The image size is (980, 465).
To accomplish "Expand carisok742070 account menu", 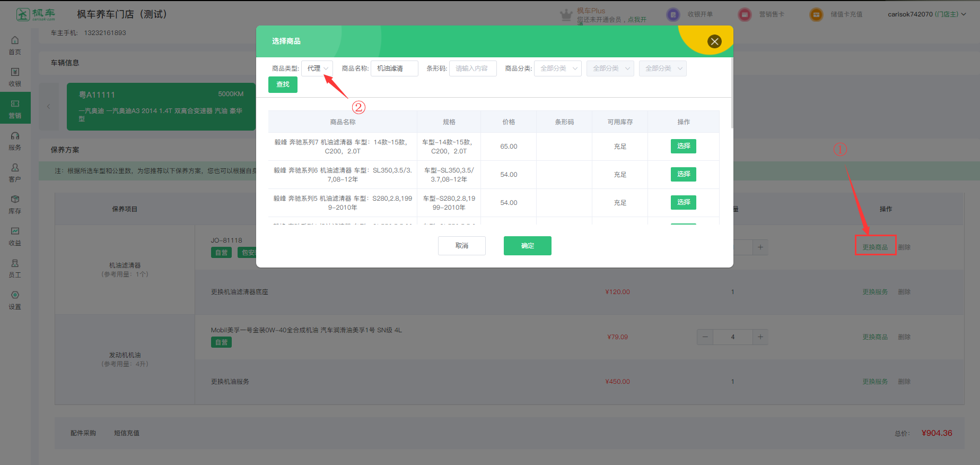I will pos(927,14).
